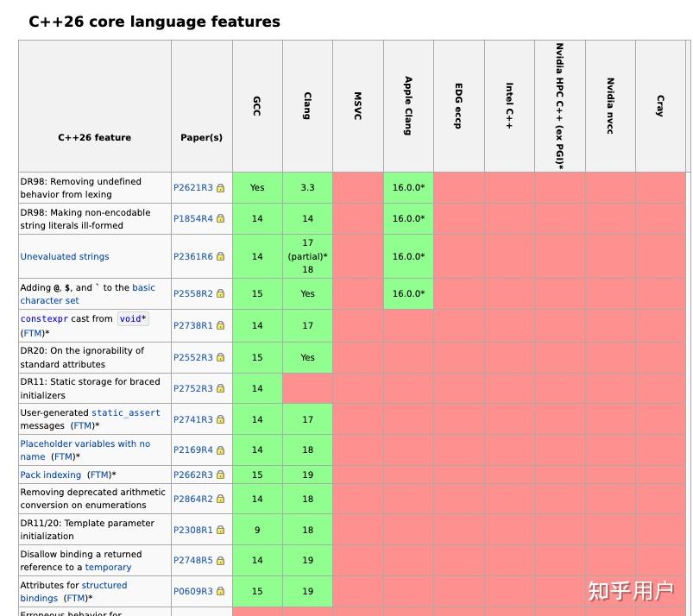Screen dimensions: 693x616
Task: Open the basic character set link
Action: pos(87,294)
